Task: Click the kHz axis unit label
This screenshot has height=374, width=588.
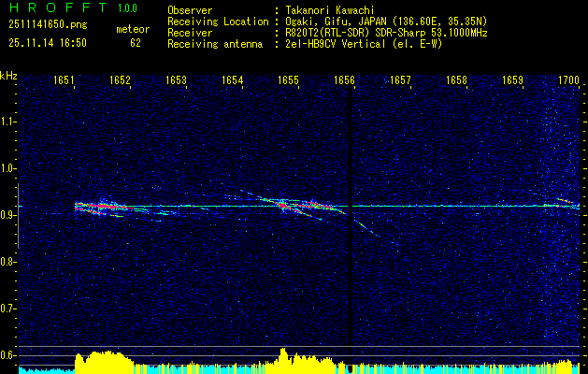Action: [8, 76]
